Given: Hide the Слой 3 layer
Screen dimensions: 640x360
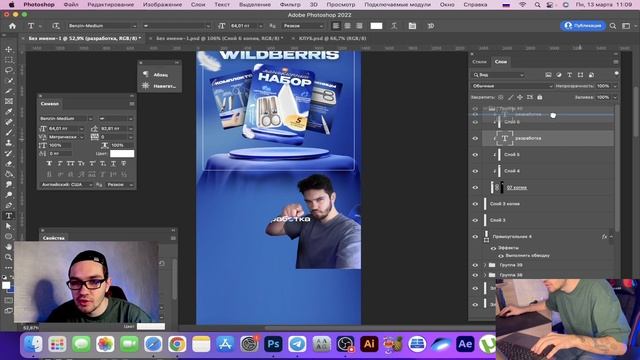Looking at the screenshot, I should point(475,220).
